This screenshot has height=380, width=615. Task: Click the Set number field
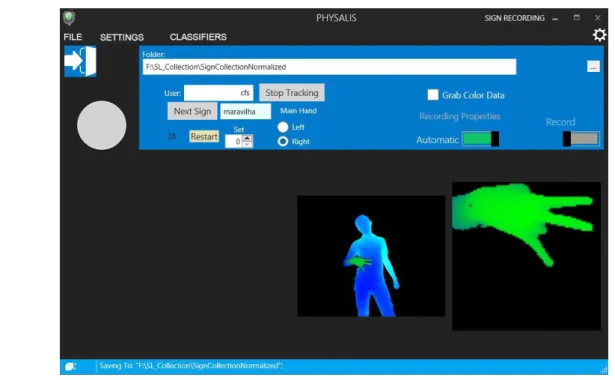pos(234,142)
